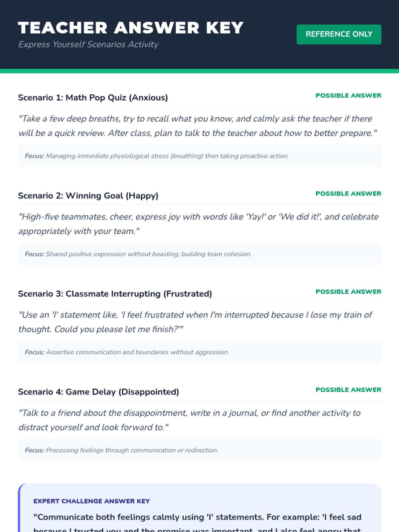Click Scenario 1: Math Pop Quiz heading

pyautogui.click(x=93, y=97)
